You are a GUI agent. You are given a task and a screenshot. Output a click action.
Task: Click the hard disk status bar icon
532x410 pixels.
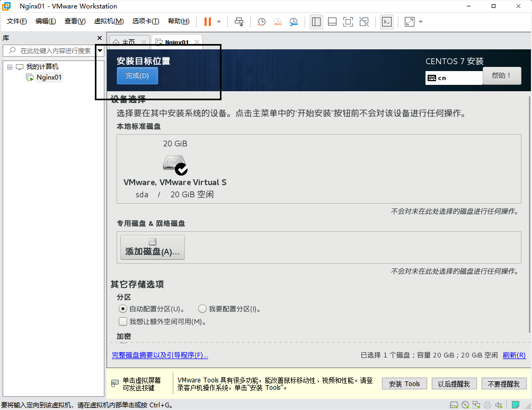point(454,405)
